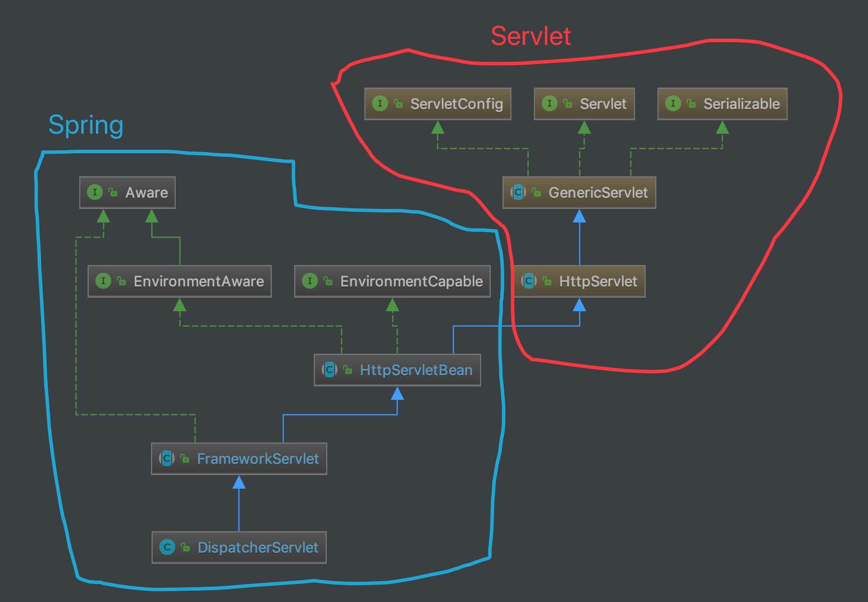The image size is (868, 602).
Task: Click the ServletConfig interface name
Action: click(x=456, y=104)
